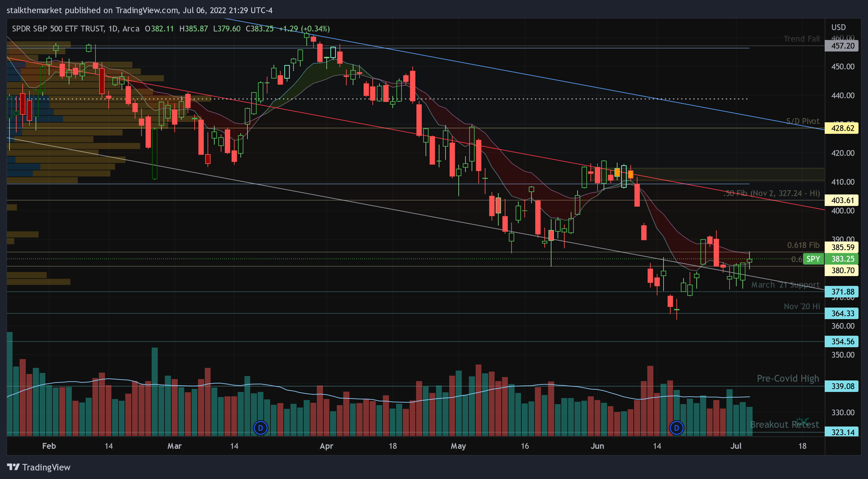Click the 'Apr' time axis label
This screenshot has height=479, width=868.
[x=326, y=446]
